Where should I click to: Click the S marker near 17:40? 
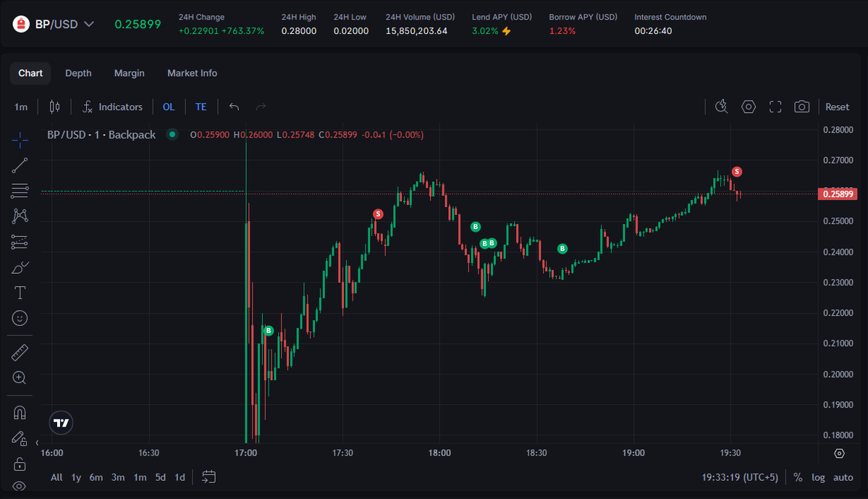(x=378, y=214)
